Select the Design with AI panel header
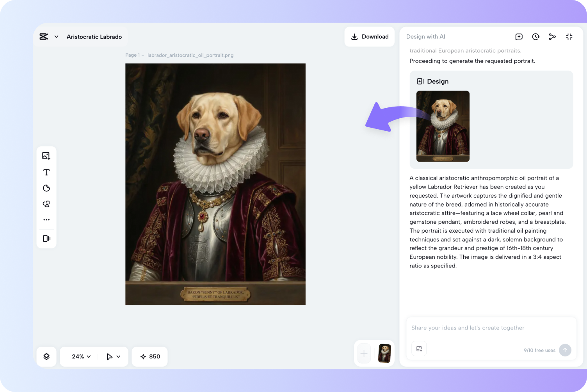 [x=425, y=36]
